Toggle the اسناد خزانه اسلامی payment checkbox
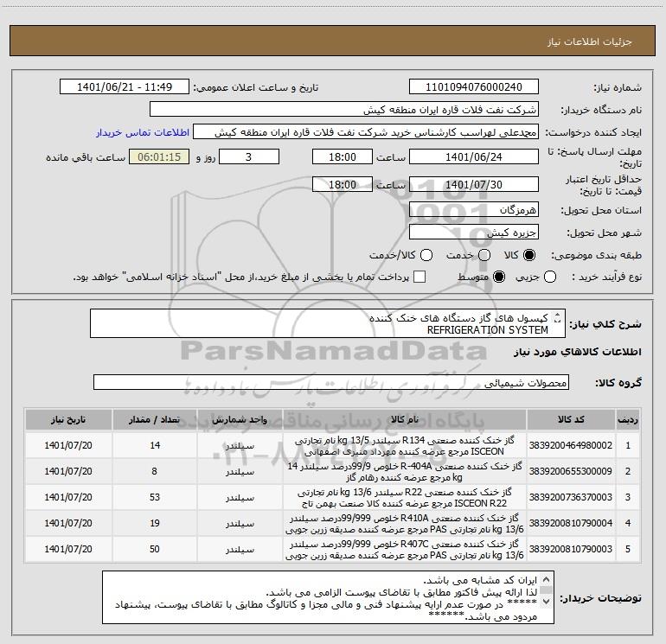Screen dimensions: 666x644 [x=419, y=277]
